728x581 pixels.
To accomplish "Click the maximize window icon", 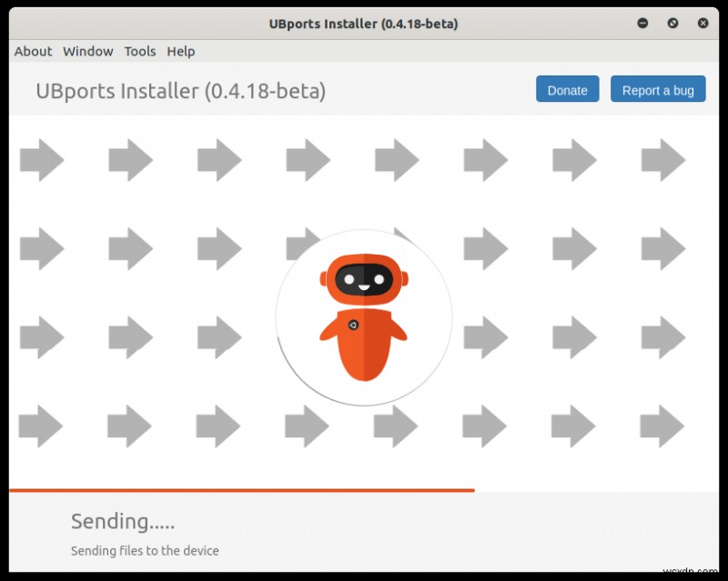I will tap(672, 23).
